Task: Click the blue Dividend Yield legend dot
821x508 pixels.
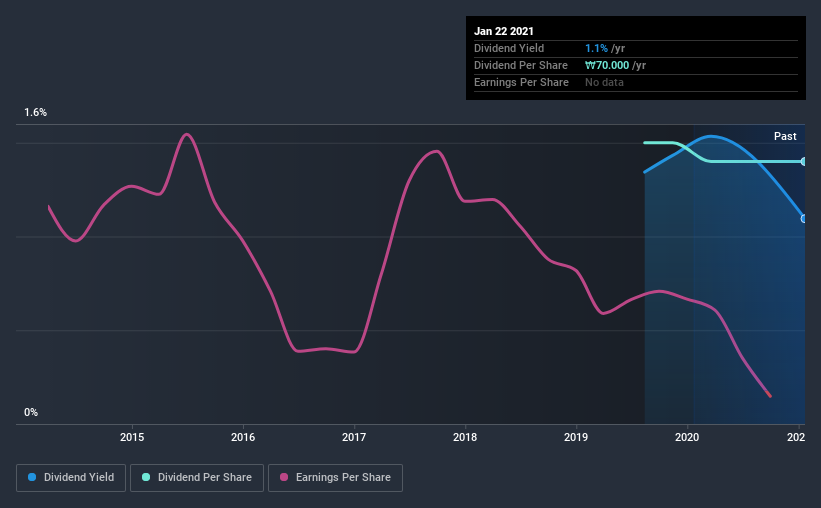Action: (x=32, y=477)
